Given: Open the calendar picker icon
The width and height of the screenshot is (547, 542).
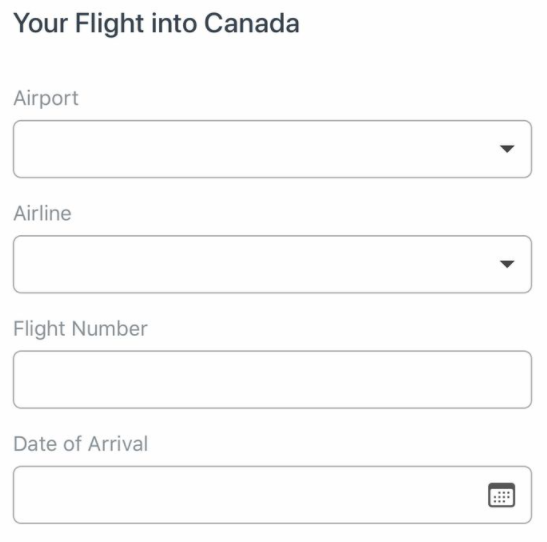Looking at the screenshot, I should 501,495.
